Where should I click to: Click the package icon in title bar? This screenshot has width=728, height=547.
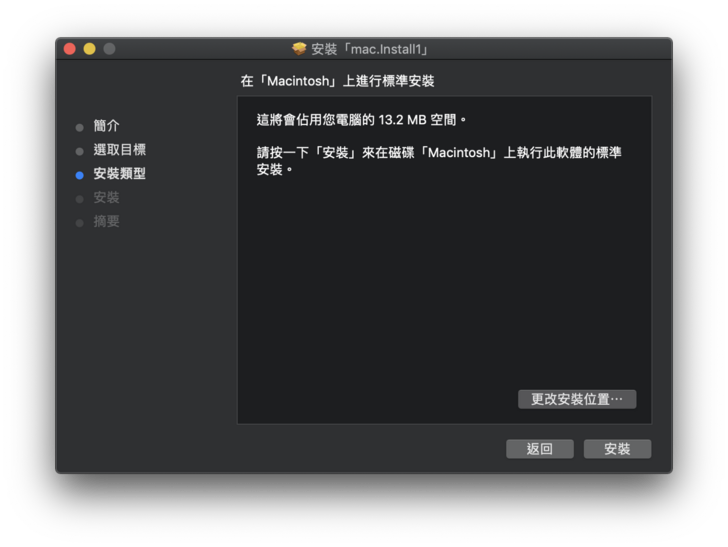click(299, 49)
